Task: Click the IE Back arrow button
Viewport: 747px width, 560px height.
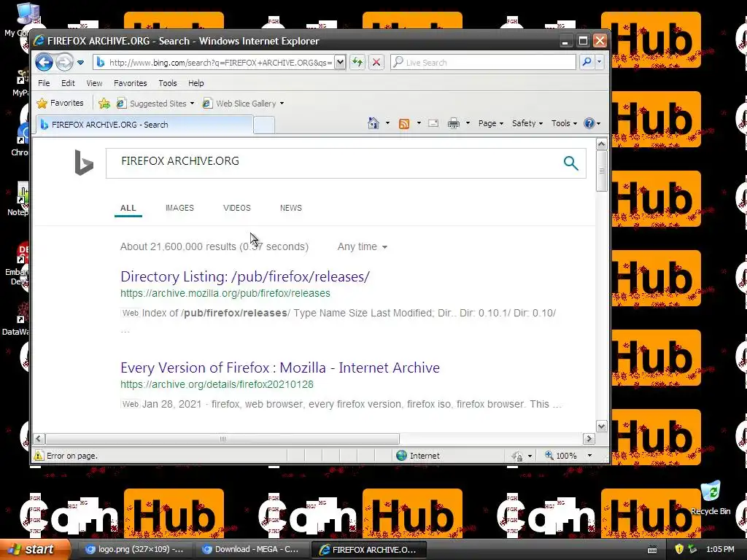Action: pos(44,63)
